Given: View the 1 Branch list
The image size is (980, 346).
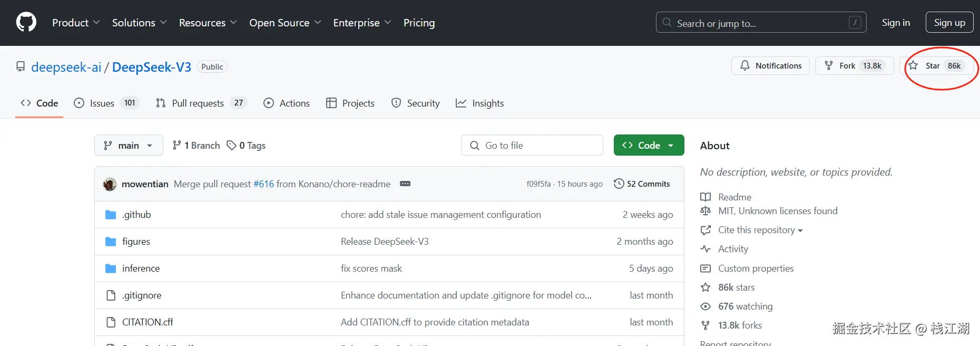Looking at the screenshot, I should (x=196, y=146).
